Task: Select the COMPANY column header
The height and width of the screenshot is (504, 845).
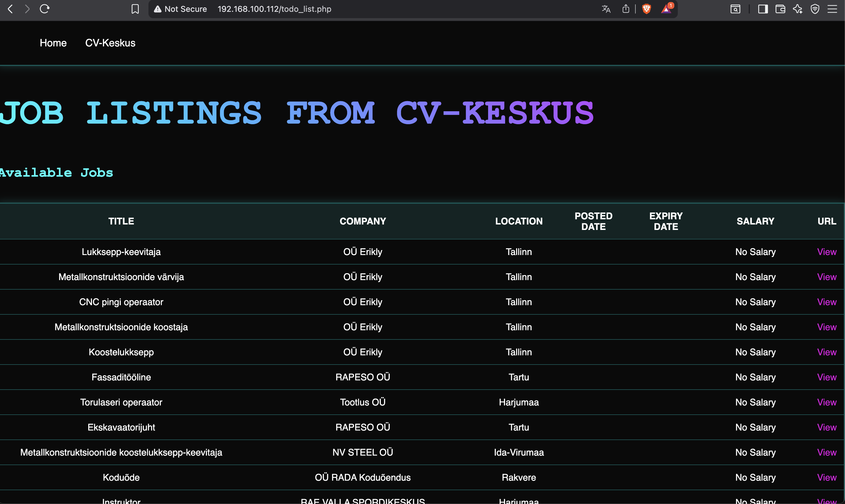Action: [362, 221]
